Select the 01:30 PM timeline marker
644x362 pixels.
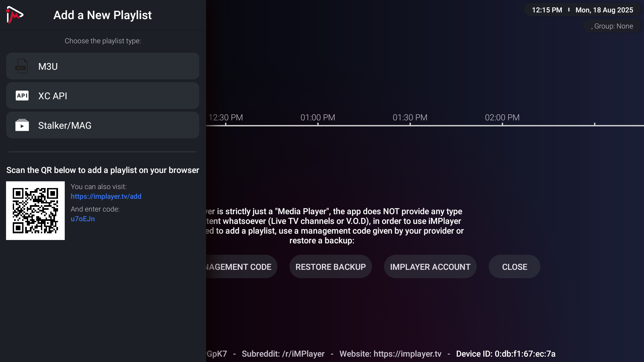[x=410, y=118]
